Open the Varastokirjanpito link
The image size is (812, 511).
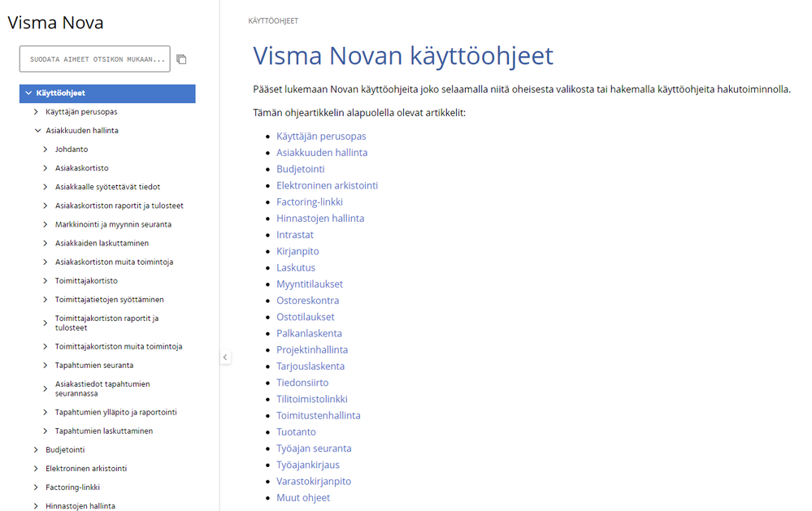click(313, 482)
